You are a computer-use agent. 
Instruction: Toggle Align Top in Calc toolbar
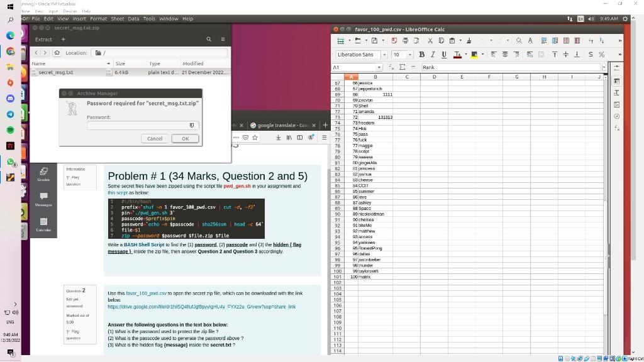point(555,55)
